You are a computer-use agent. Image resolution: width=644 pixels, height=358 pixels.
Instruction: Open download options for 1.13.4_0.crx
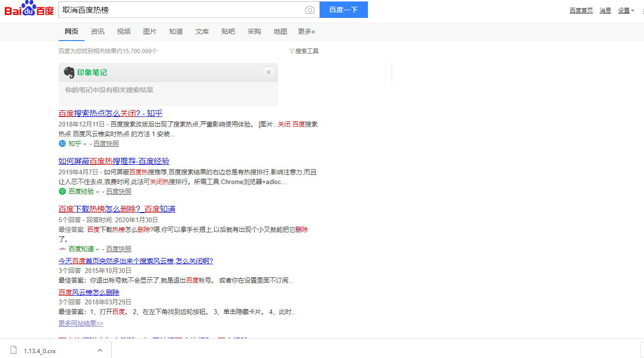pos(100,351)
